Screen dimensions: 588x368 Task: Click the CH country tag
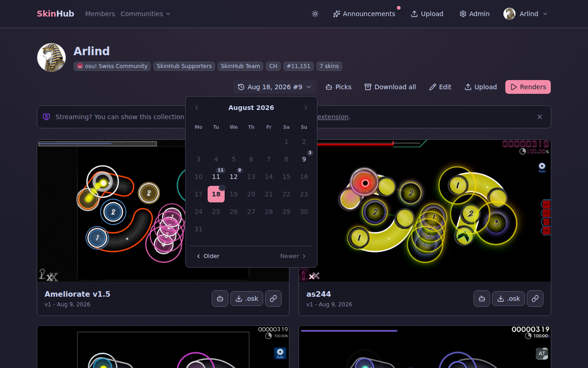pyautogui.click(x=273, y=66)
